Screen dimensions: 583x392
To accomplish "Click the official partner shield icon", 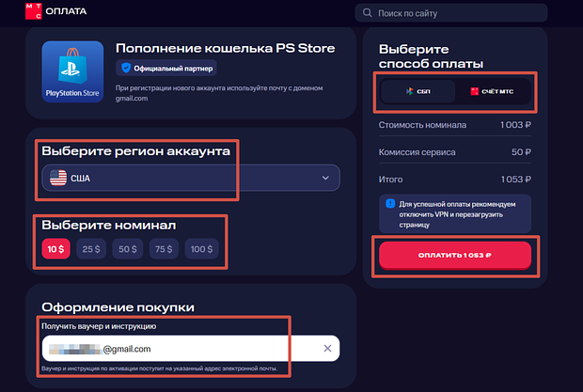I will click(x=126, y=68).
